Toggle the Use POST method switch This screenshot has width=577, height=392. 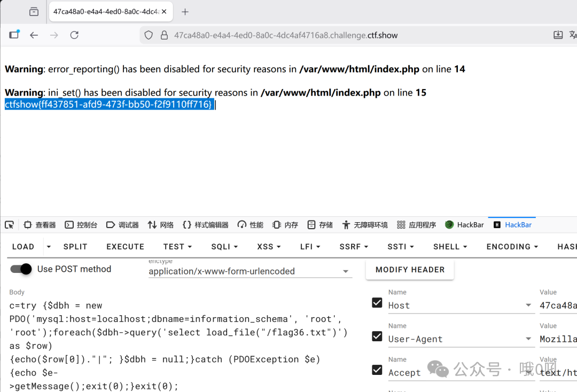point(21,269)
